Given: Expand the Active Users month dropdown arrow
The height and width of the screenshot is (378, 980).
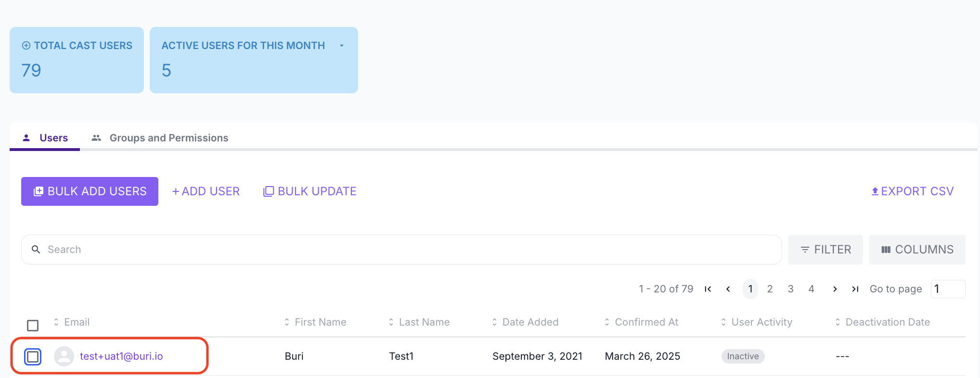Looking at the screenshot, I should [x=342, y=46].
